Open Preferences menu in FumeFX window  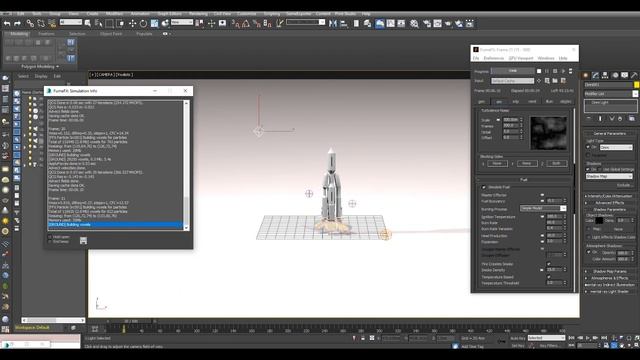tap(494, 58)
